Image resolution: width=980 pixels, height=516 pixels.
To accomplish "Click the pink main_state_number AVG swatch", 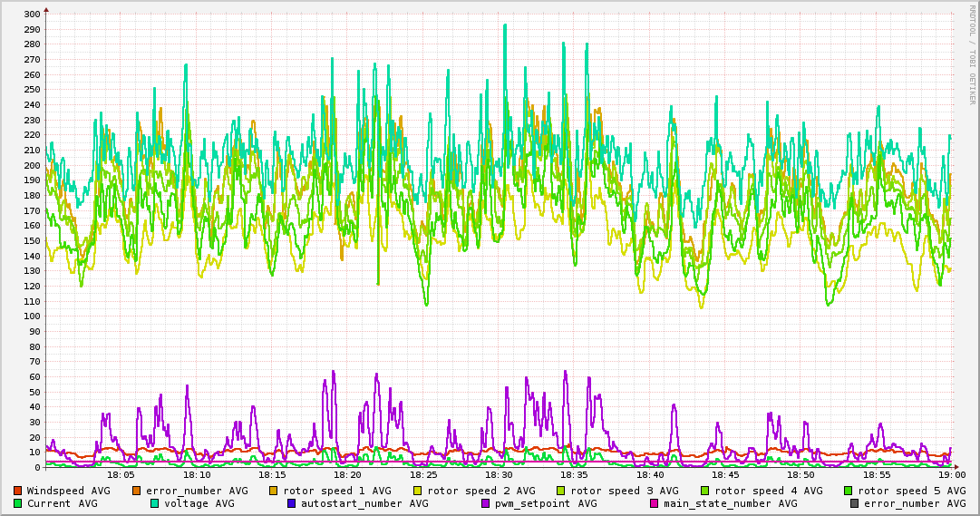I will click(654, 503).
